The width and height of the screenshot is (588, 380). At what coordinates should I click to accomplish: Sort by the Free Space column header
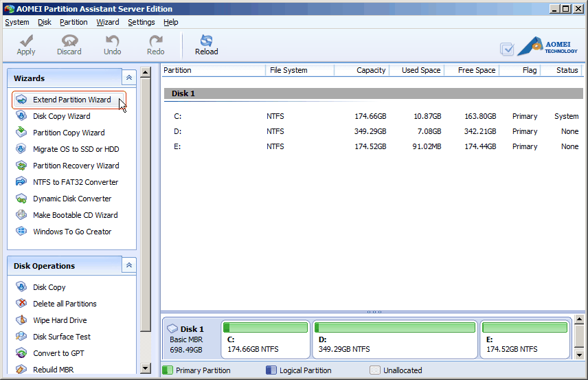472,70
